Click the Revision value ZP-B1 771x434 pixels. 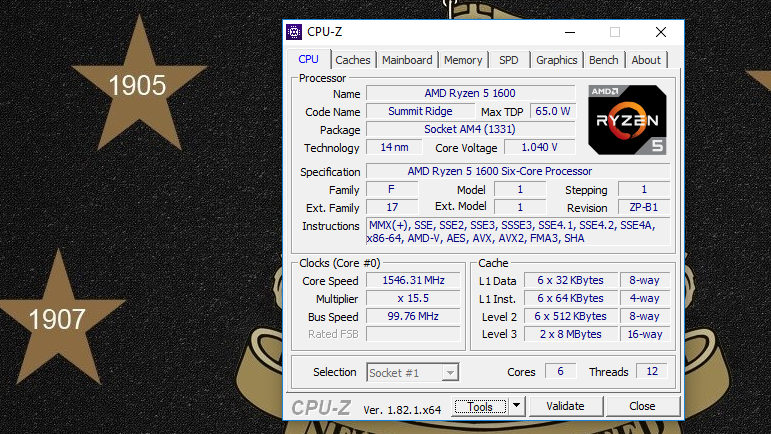(644, 207)
